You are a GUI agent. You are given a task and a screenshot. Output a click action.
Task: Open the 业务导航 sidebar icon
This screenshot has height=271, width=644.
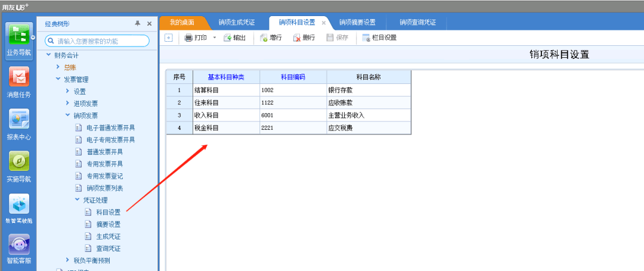[x=18, y=38]
